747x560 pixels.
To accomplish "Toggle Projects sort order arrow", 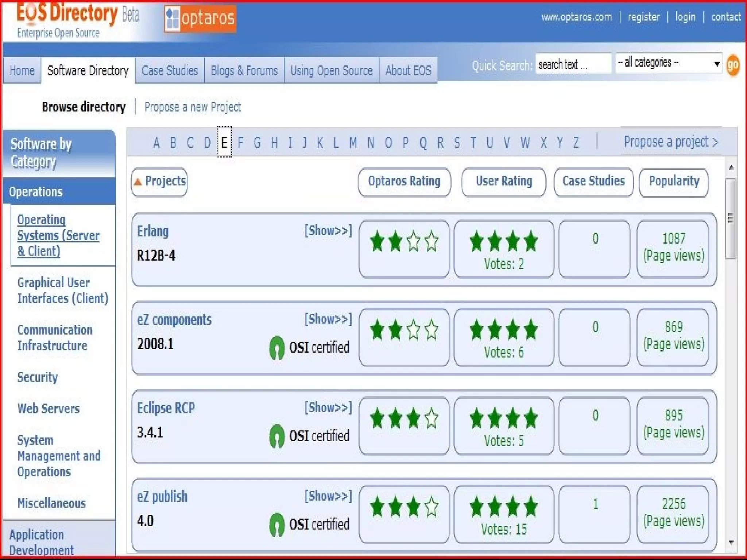I will (138, 182).
